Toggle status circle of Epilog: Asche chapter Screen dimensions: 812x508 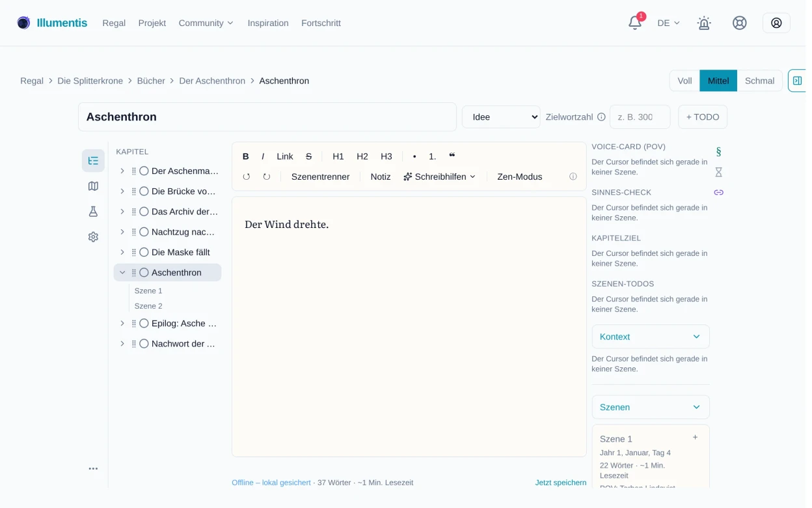144,323
